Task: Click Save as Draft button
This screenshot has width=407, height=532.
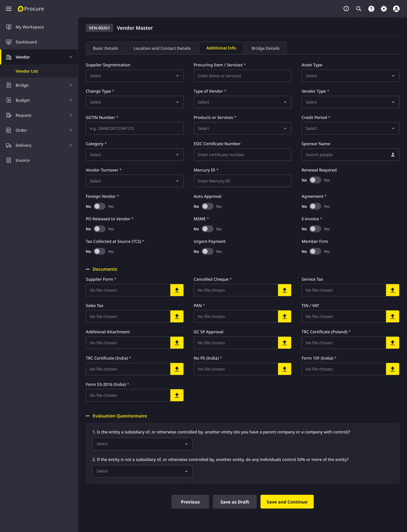Action: tap(234, 502)
